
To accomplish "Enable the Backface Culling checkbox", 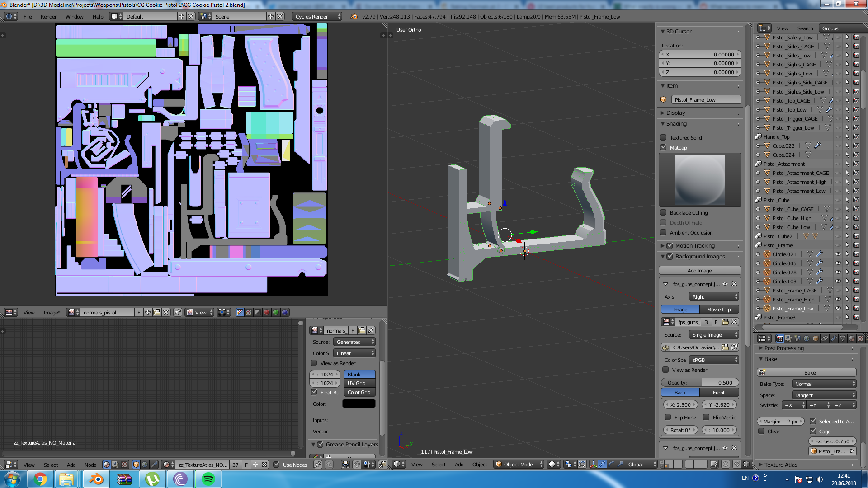I will pyautogui.click(x=663, y=212).
